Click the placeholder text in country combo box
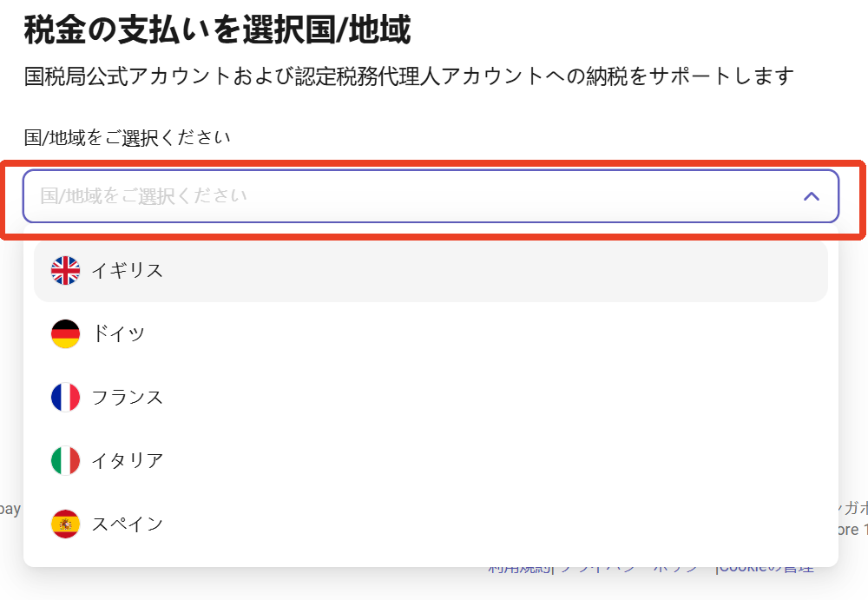868x600 pixels. (x=144, y=196)
